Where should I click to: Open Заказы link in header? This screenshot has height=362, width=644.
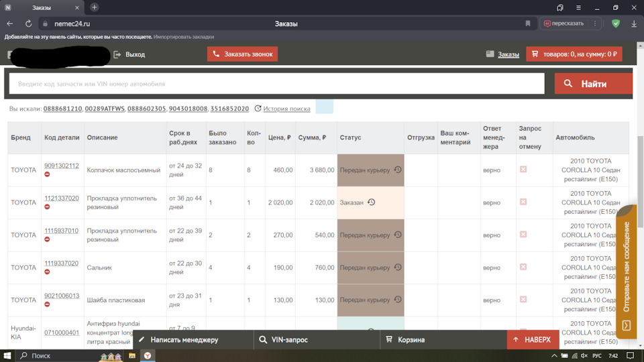[x=508, y=54]
